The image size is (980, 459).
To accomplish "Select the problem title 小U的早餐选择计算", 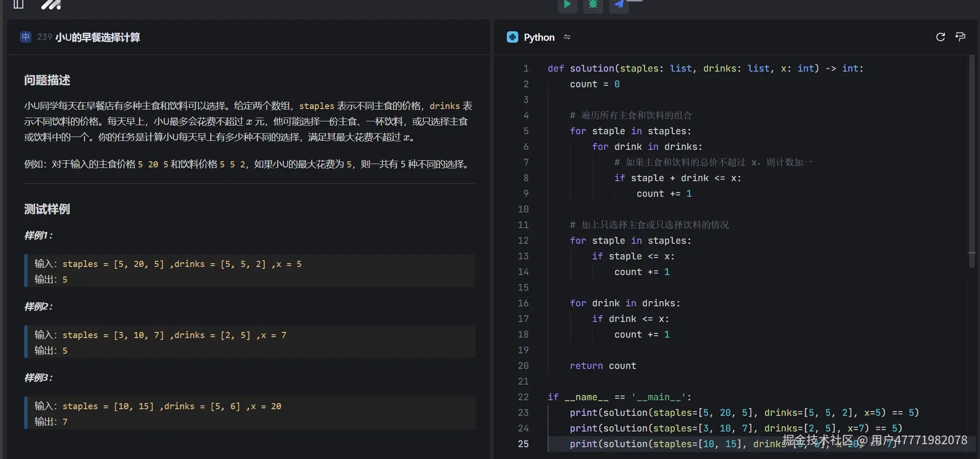I will pyautogui.click(x=97, y=37).
